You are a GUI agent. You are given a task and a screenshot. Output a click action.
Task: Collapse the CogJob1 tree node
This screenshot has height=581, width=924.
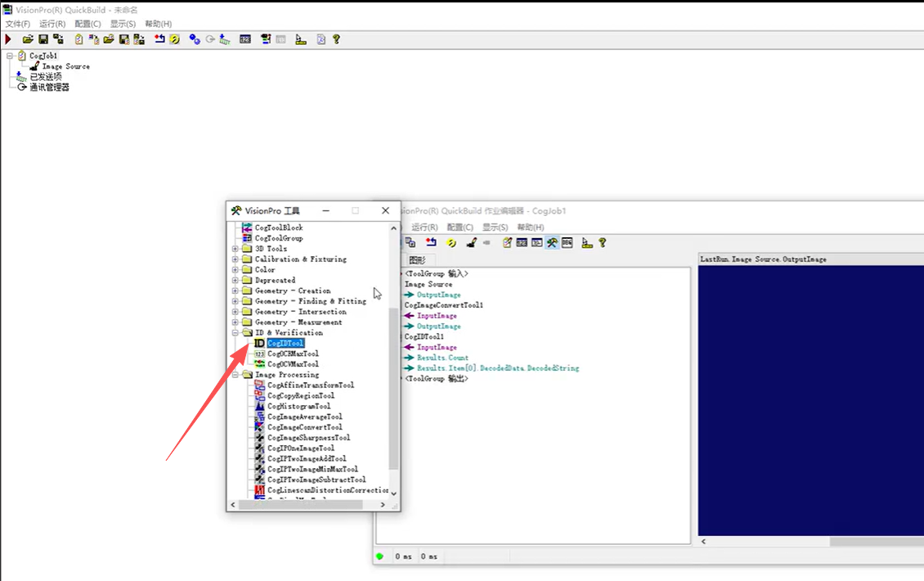(x=10, y=56)
